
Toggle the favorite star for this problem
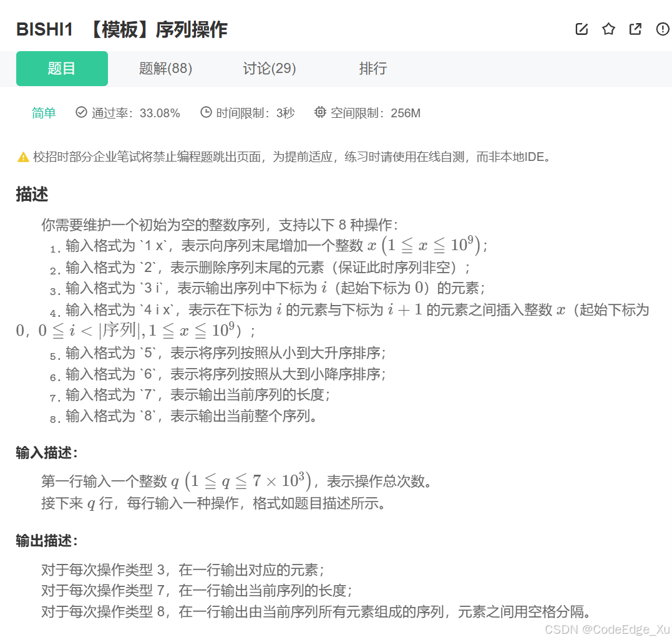[608, 29]
